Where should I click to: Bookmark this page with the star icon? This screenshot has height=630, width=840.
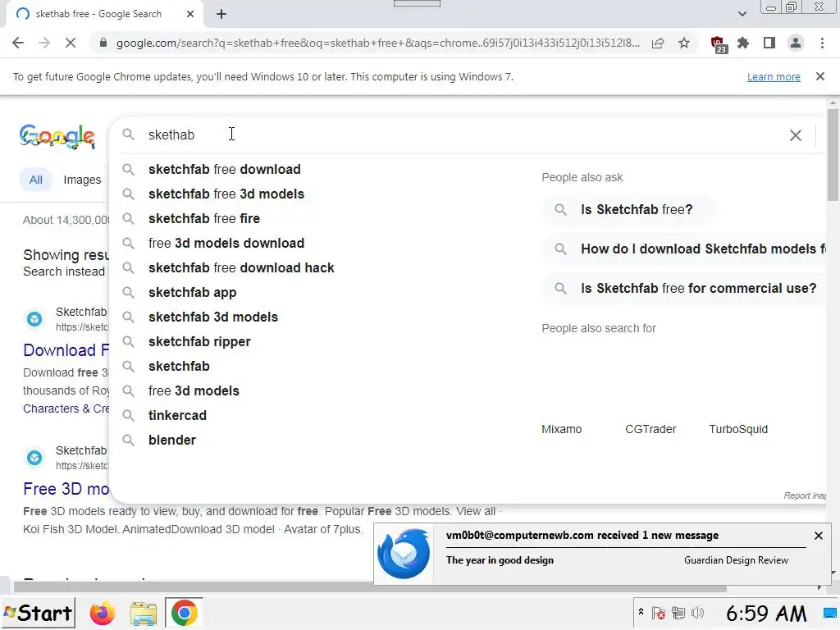click(684, 43)
